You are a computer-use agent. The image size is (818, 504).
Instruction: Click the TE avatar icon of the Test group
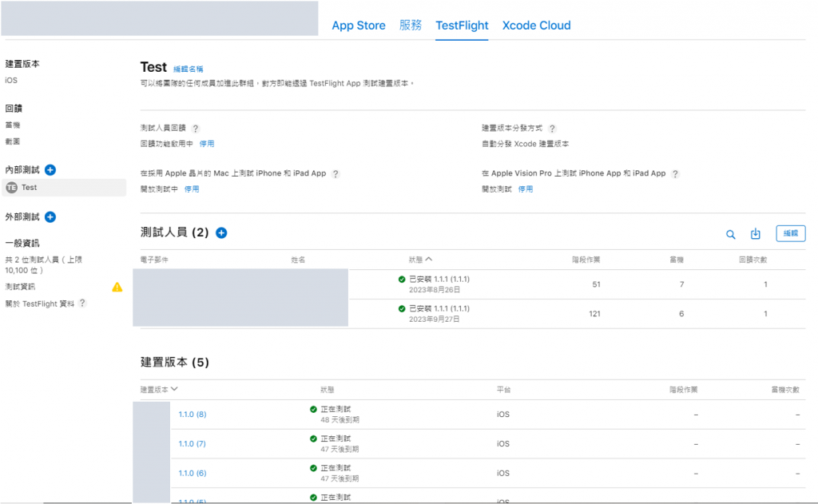coord(11,188)
